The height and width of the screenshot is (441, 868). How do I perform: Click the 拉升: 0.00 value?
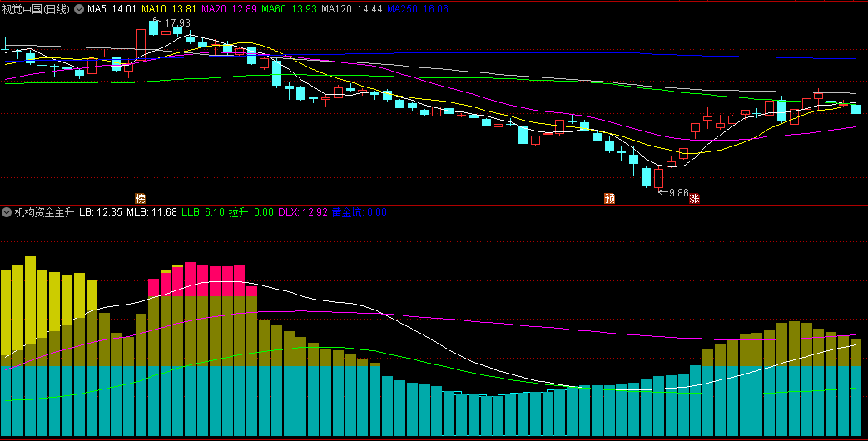click(x=251, y=212)
